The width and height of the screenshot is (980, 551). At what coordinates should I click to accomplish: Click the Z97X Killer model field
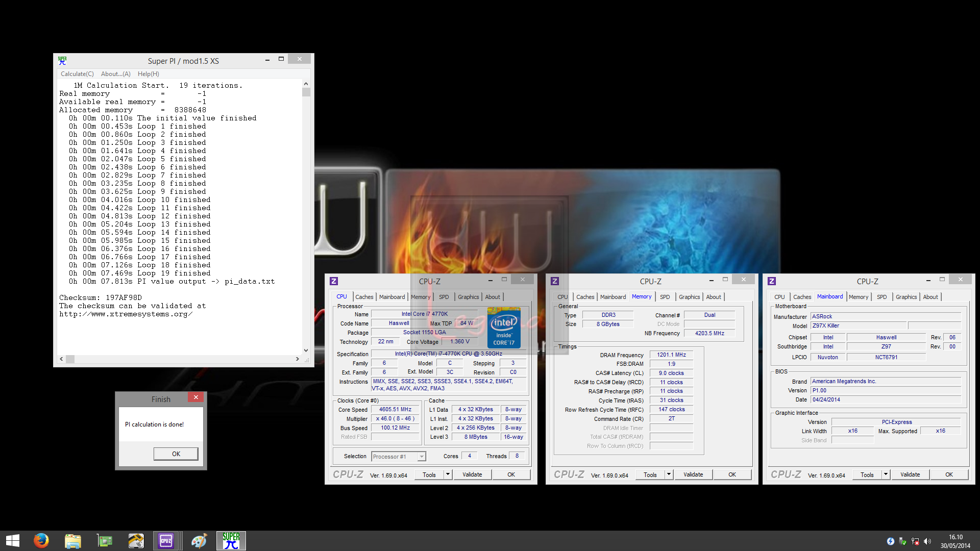(x=859, y=325)
